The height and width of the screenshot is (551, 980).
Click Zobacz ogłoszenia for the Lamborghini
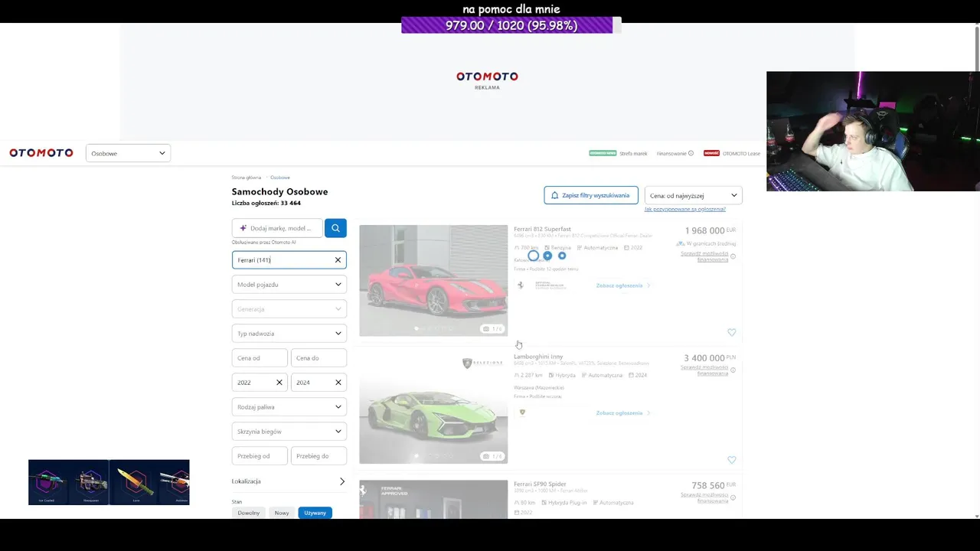click(622, 413)
